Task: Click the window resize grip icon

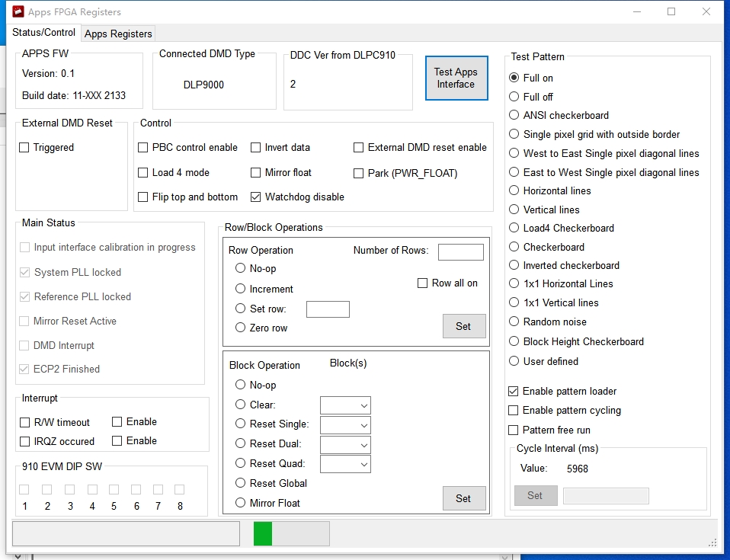Action: (712, 542)
